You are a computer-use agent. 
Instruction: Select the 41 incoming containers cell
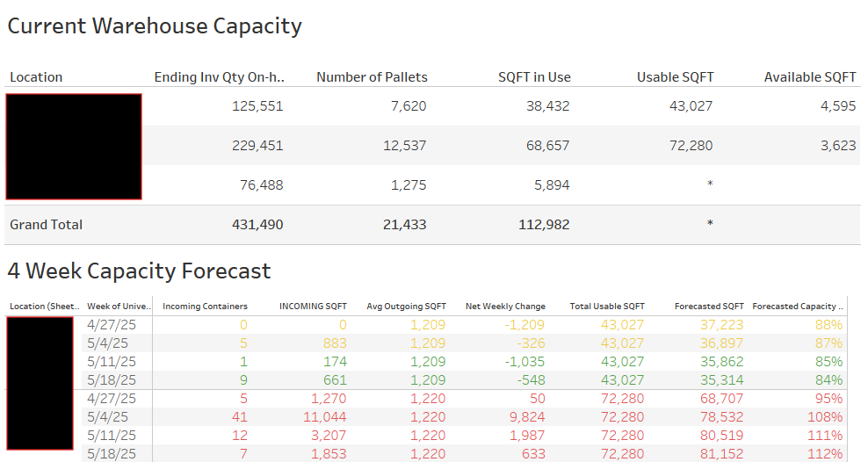239,417
